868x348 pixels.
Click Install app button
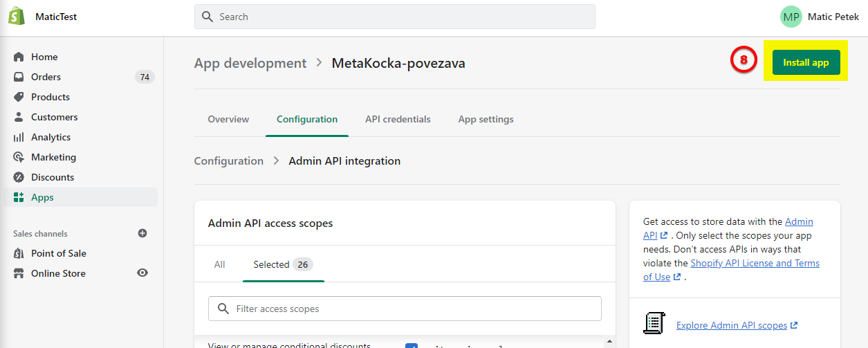coord(806,62)
